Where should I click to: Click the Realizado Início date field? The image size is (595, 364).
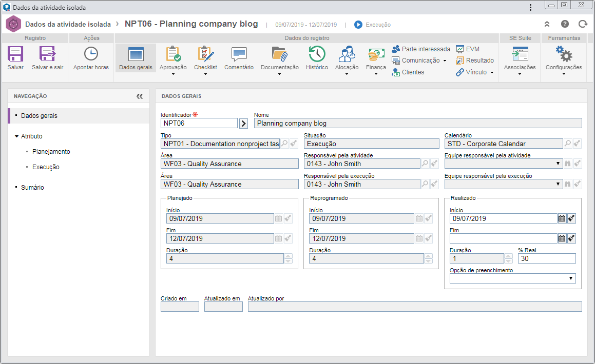click(503, 218)
